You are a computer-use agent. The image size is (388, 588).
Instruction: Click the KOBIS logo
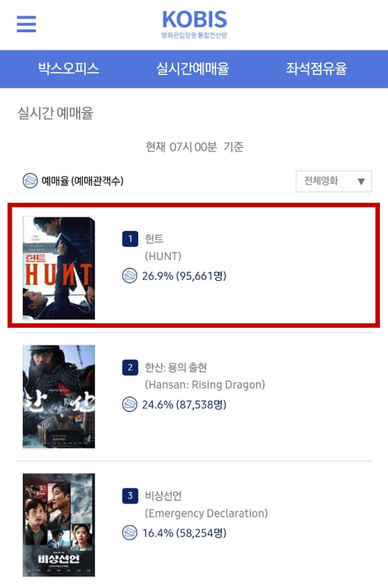pos(194,24)
